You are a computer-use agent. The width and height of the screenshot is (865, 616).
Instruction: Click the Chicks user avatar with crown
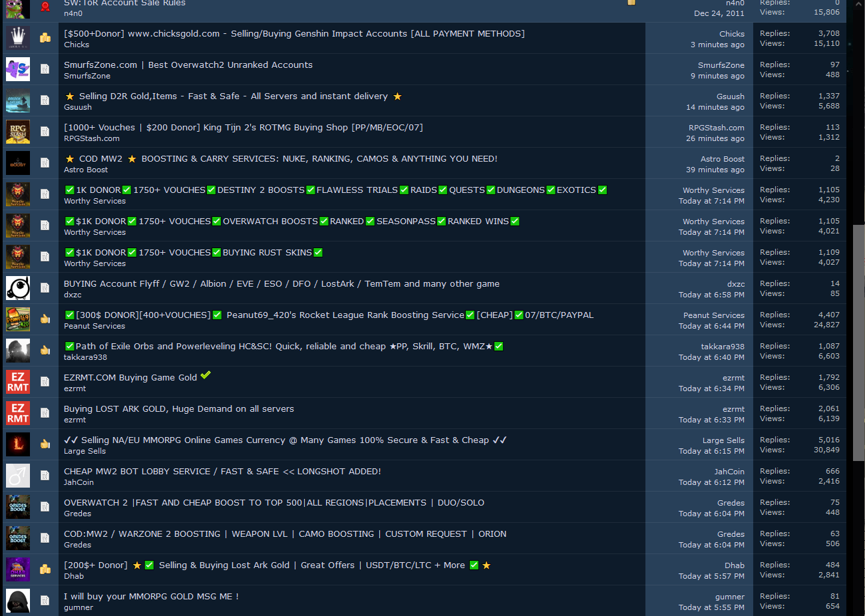(x=18, y=38)
